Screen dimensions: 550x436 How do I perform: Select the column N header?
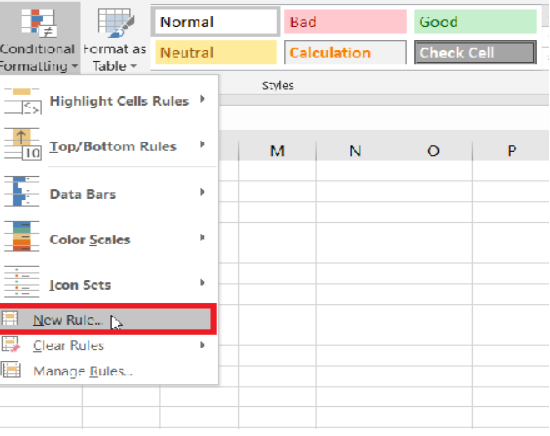coord(355,151)
